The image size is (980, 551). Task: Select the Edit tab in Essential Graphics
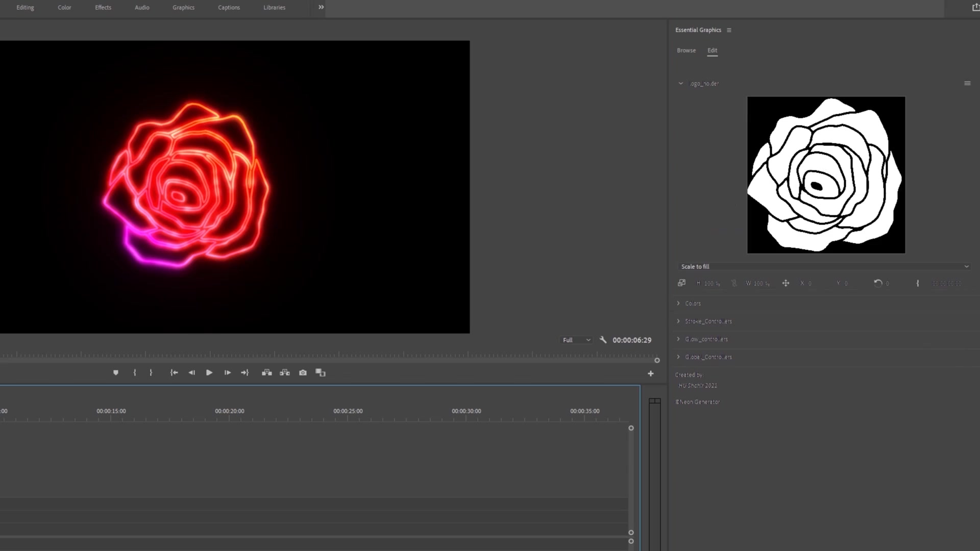(x=712, y=51)
